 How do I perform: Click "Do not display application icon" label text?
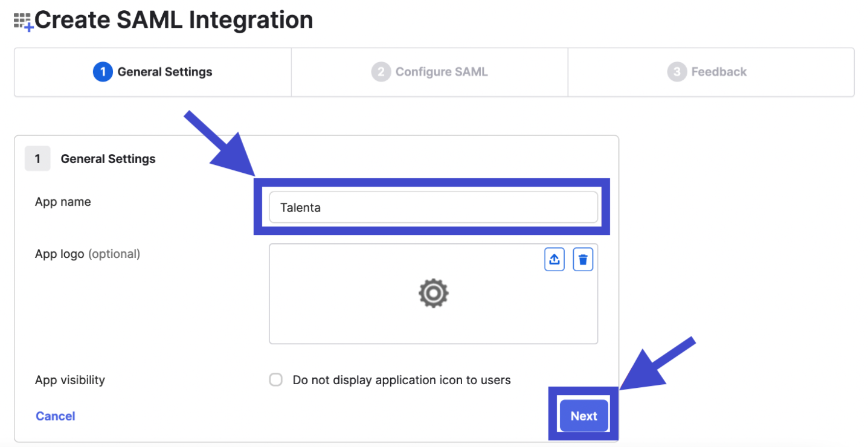(x=402, y=380)
